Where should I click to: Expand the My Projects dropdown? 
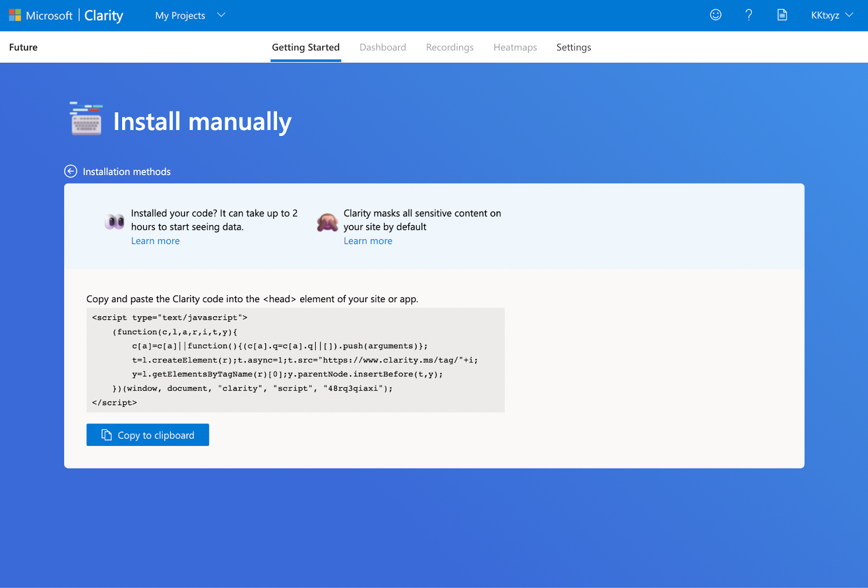(x=180, y=16)
